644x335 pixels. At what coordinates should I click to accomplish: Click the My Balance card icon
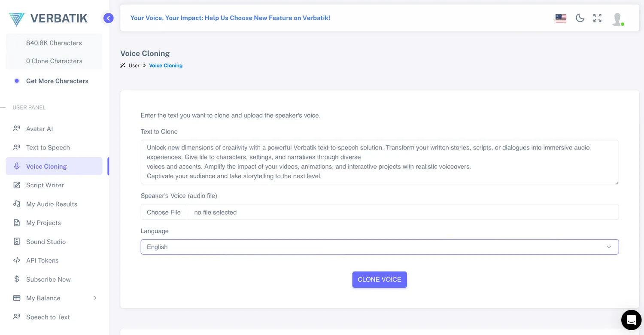tap(17, 298)
